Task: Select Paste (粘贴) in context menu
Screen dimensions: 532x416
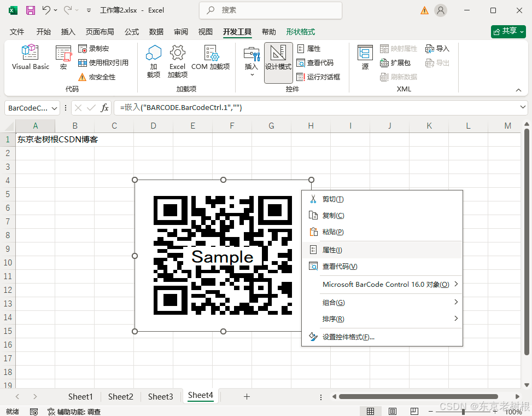Action: pos(382,232)
